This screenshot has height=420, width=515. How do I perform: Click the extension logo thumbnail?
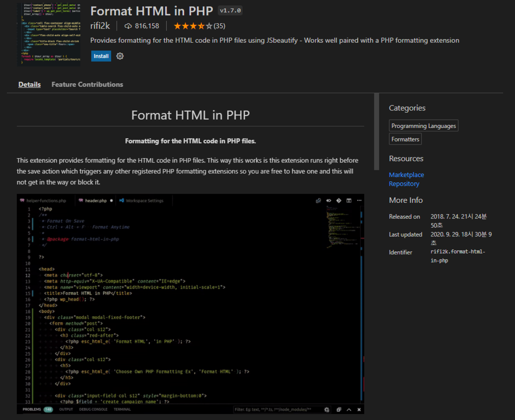pos(49,34)
